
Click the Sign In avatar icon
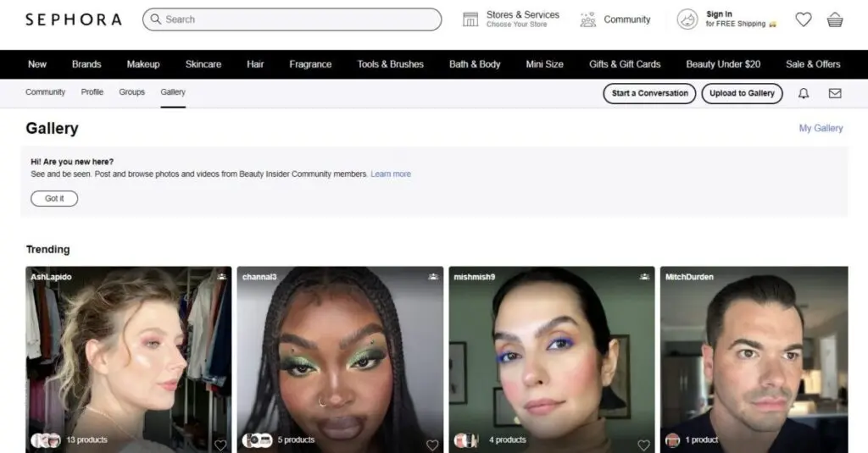point(687,19)
